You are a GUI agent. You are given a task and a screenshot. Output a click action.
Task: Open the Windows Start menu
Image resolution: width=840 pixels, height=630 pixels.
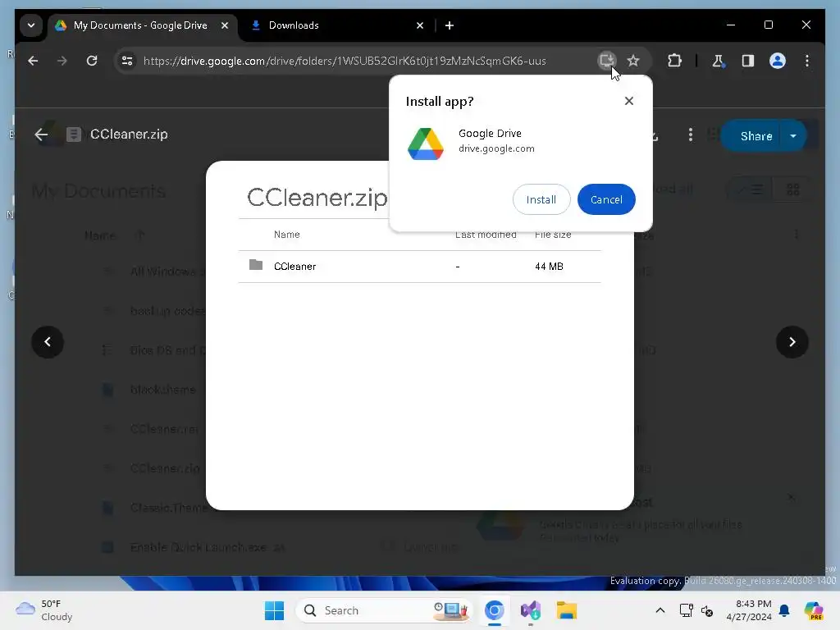(x=274, y=610)
